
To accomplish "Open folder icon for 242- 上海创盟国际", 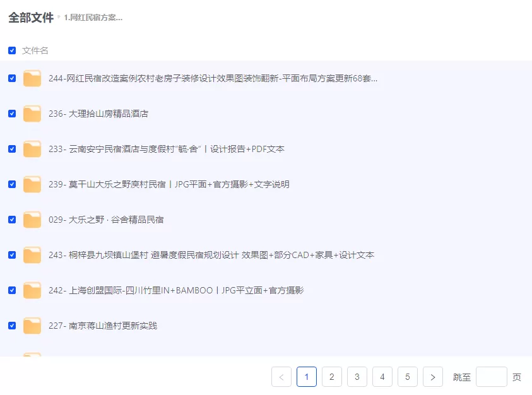I will pos(32,290).
